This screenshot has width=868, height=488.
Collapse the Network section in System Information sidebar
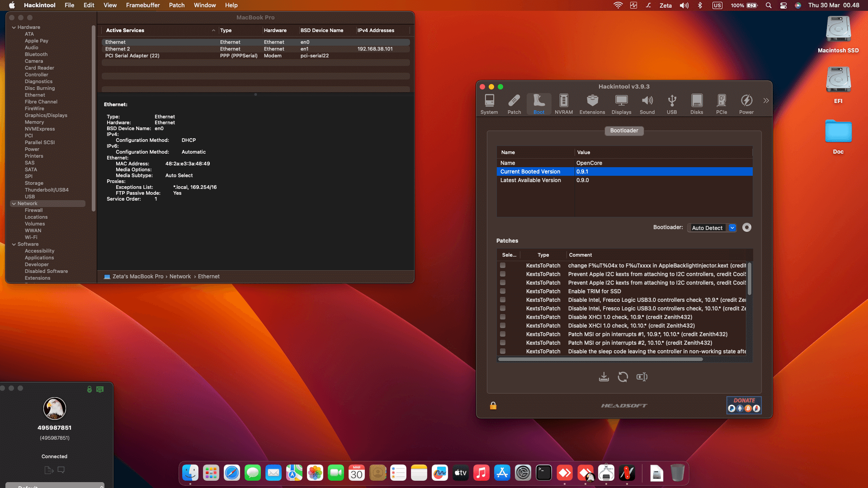tap(14, 203)
